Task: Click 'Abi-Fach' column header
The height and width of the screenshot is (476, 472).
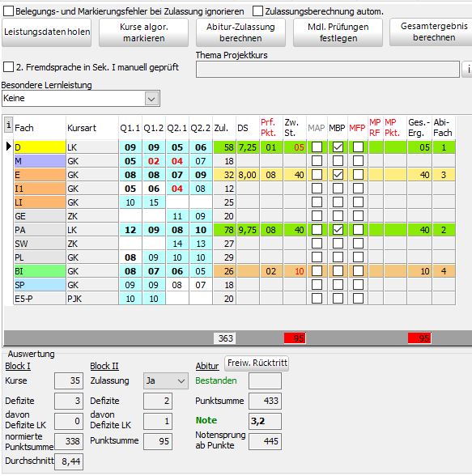Action: click(x=443, y=128)
